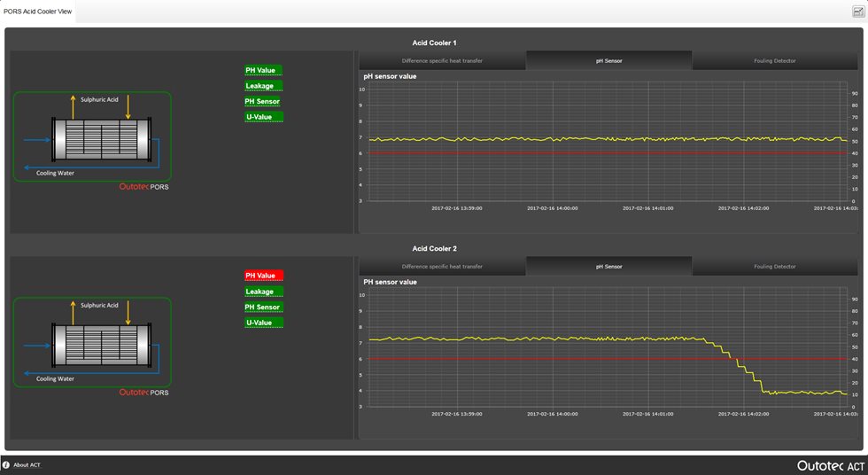Click Acid Cooler 2 U-Value status indicator
Viewport: 868px width, 475px height.
coord(264,323)
